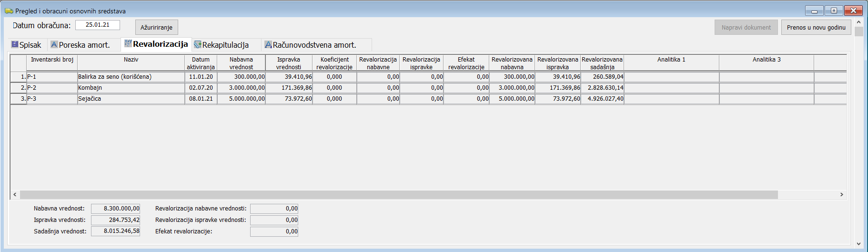
Task: Click the Ispravka vrednosti column header
Action: [x=289, y=63]
